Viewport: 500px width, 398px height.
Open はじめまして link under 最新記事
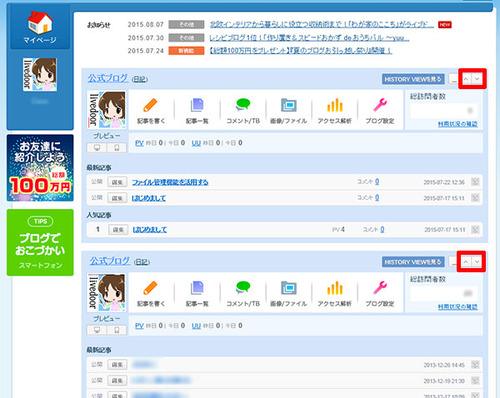(149, 198)
